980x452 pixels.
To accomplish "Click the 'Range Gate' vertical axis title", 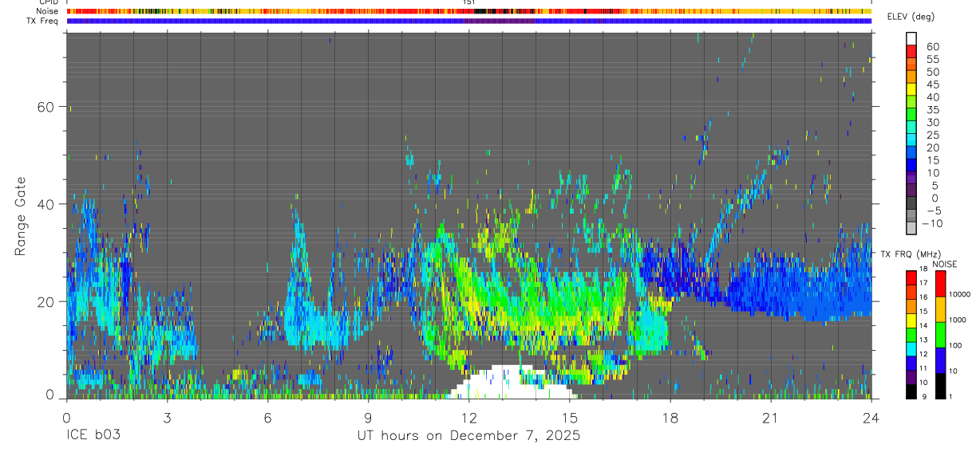I will pyautogui.click(x=20, y=215).
